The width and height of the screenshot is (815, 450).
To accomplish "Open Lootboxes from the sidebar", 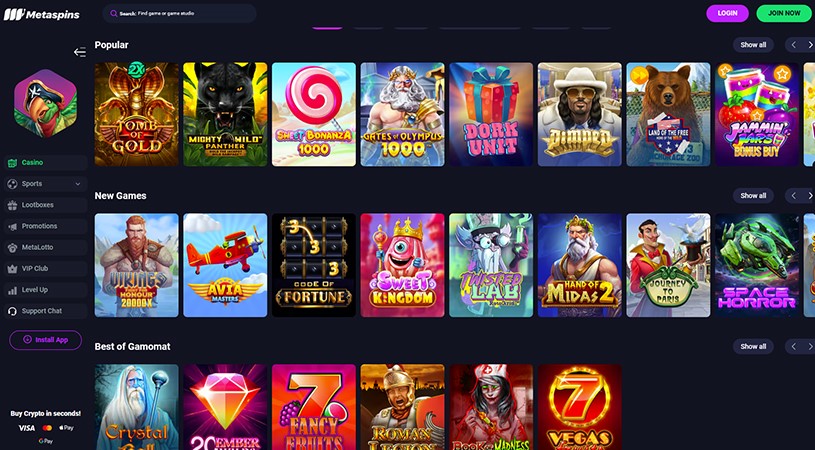I will pyautogui.click(x=46, y=205).
